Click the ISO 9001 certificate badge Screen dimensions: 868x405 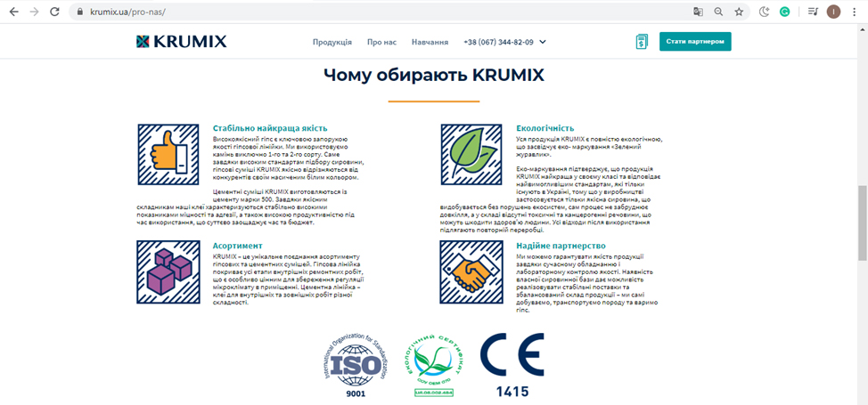(355, 365)
